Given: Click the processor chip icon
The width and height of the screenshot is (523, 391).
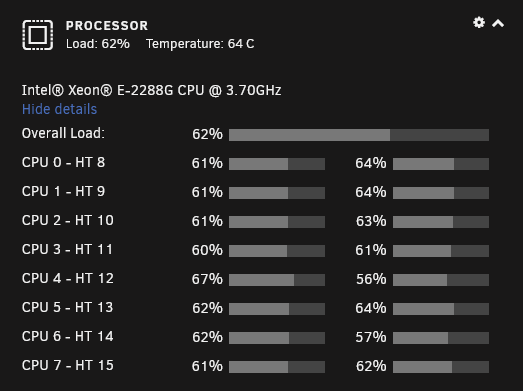Looking at the screenshot, I should pos(38,35).
